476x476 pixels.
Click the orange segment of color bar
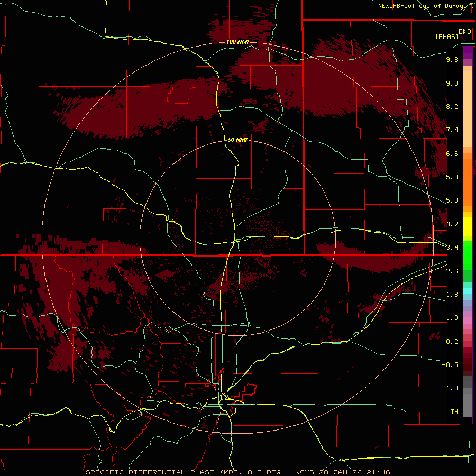click(467, 183)
